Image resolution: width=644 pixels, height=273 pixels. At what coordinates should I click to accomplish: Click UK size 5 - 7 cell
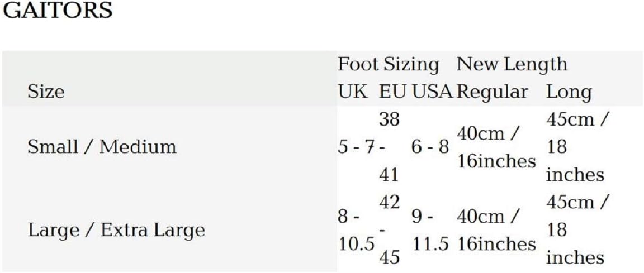pos(355,147)
